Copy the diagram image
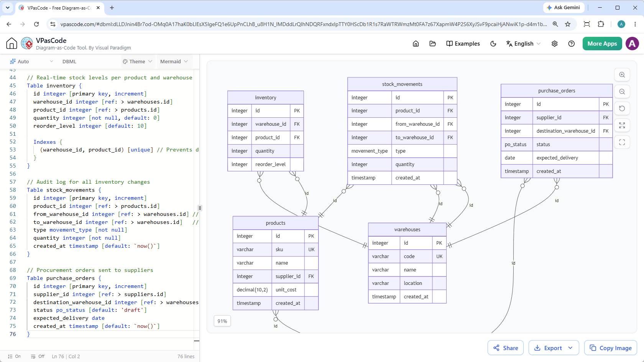The image size is (644, 362). coord(610,348)
